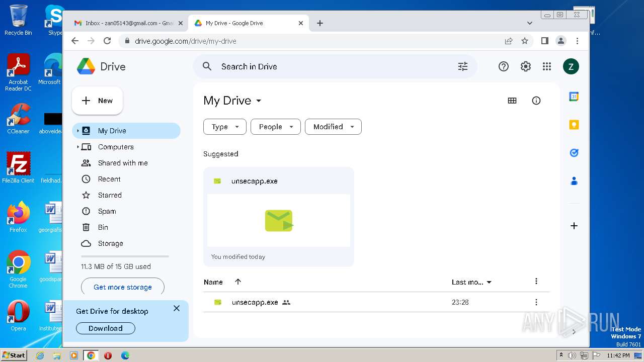Open a new browser tab
Image resolution: width=644 pixels, height=362 pixels.
[320, 23]
